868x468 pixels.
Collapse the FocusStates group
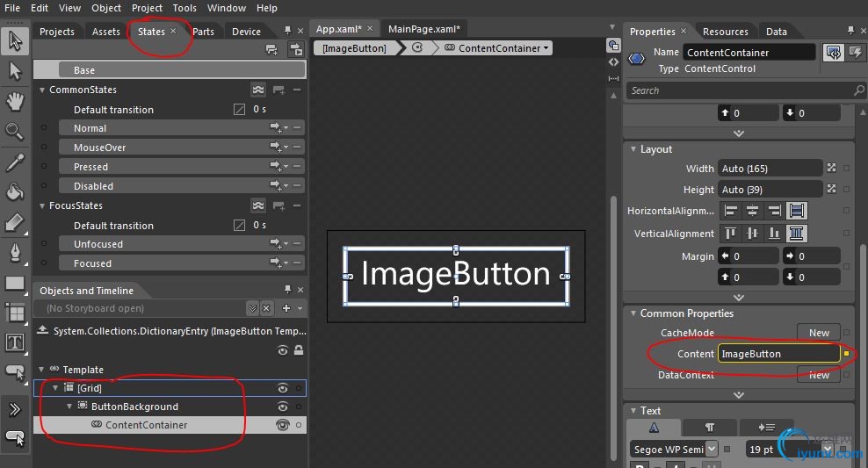41,205
